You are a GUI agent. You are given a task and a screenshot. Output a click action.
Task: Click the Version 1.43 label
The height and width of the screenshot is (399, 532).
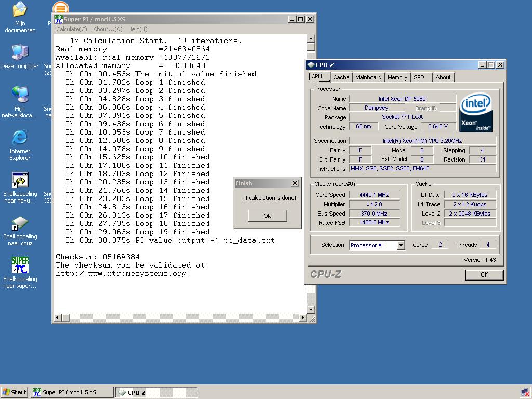click(480, 260)
